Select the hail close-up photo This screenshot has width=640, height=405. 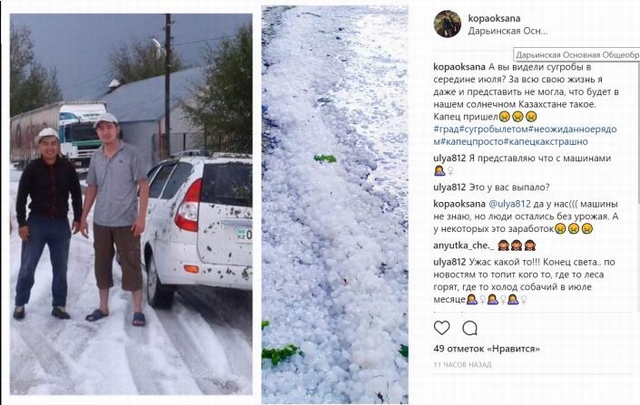335,205
